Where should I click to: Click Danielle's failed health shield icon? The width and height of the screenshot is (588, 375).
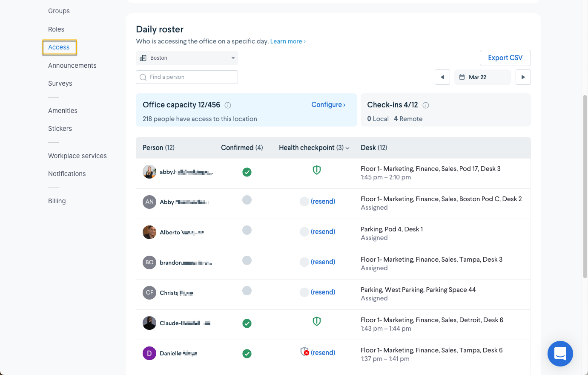(x=304, y=352)
